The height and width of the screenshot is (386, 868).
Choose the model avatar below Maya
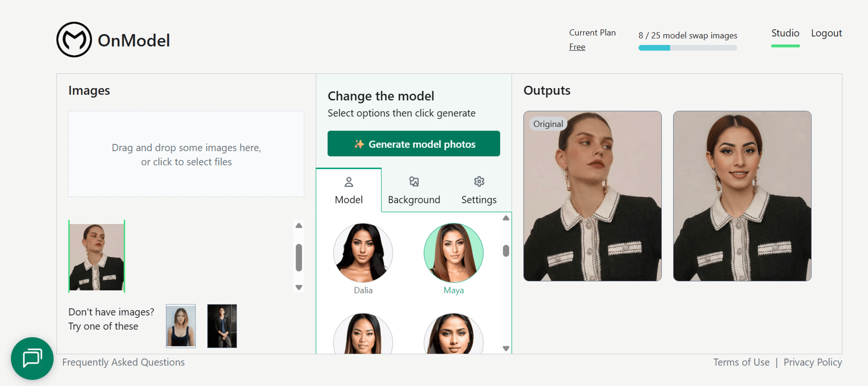[x=454, y=333]
